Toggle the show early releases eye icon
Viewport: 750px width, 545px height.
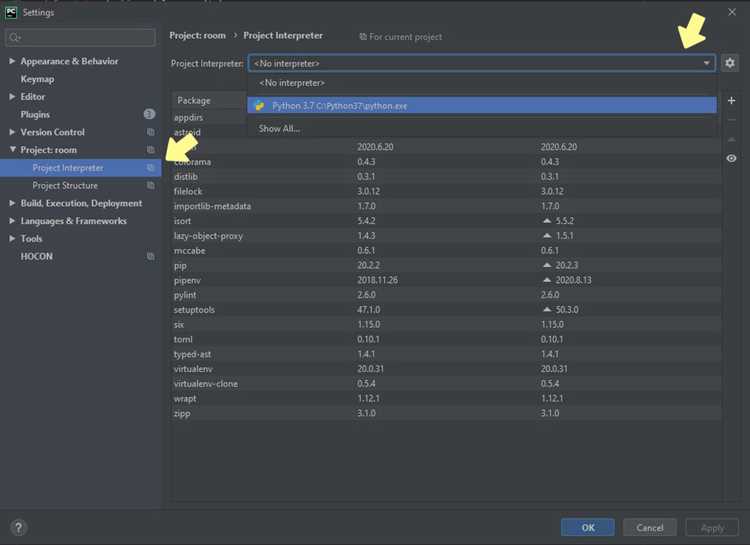731,158
